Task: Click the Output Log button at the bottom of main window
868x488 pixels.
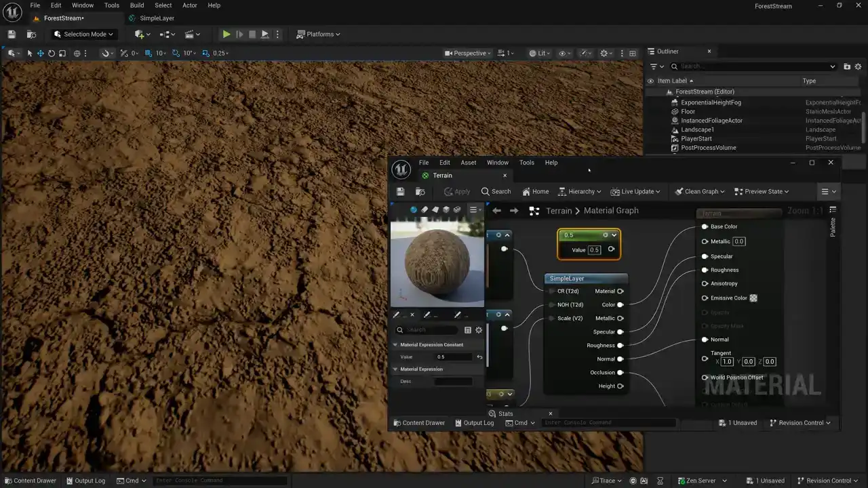Action: point(85,481)
